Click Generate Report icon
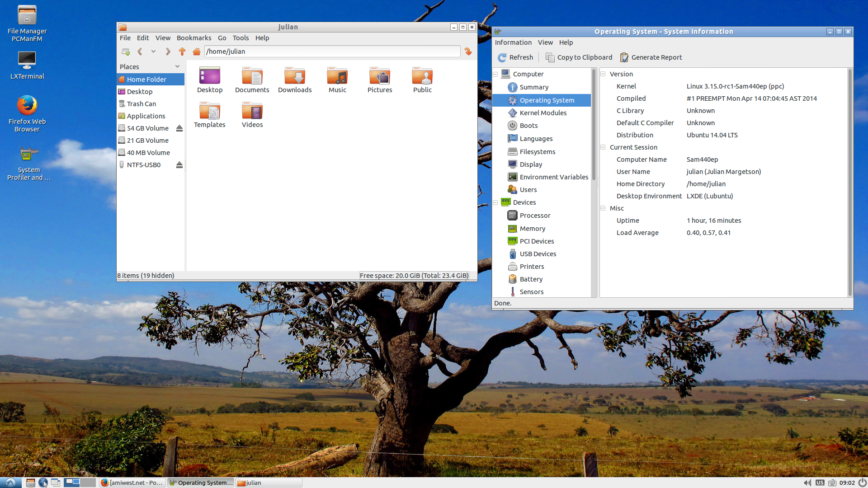 [x=624, y=57]
